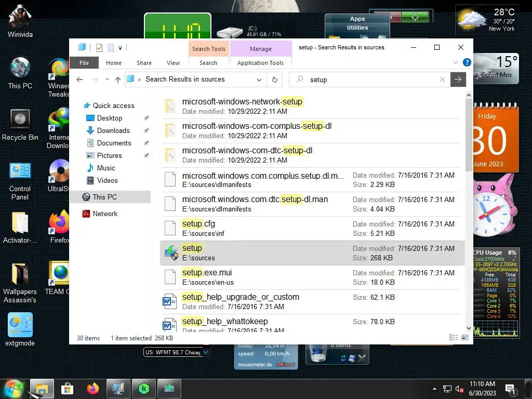This screenshot has height=399, width=532.
Task: Open Explorer Help question mark icon
Action: click(x=467, y=62)
